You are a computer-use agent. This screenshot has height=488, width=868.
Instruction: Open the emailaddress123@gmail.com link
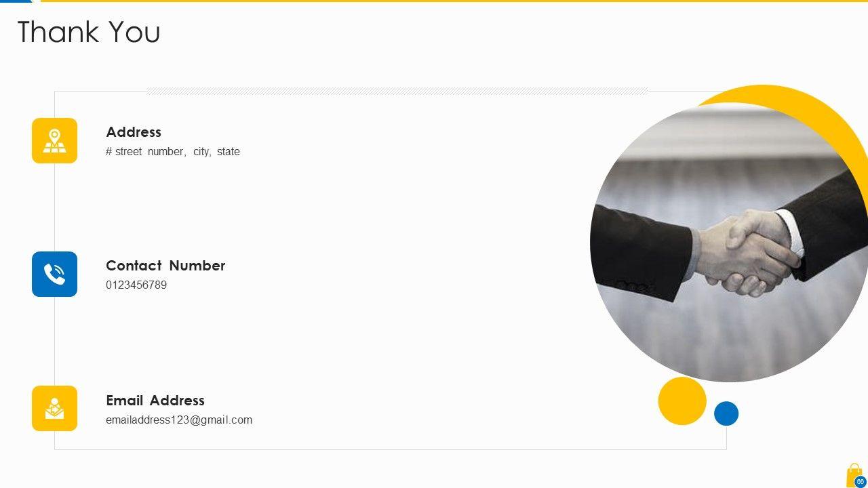click(179, 420)
